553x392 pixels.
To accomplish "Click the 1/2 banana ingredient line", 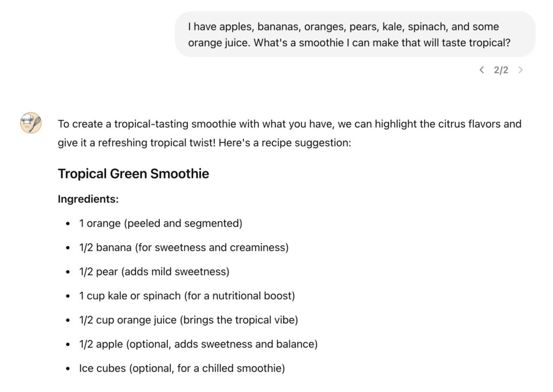I will point(184,248).
